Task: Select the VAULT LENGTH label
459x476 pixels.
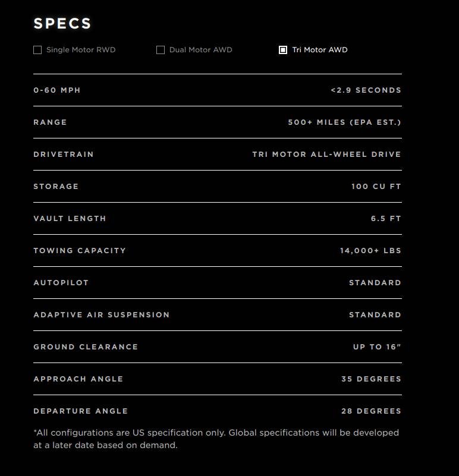Action: click(70, 219)
